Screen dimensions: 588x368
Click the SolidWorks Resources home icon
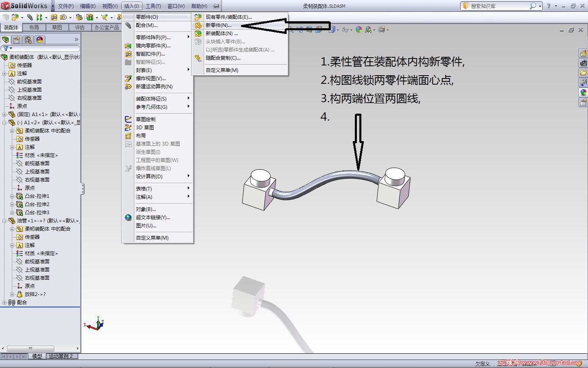click(x=583, y=54)
